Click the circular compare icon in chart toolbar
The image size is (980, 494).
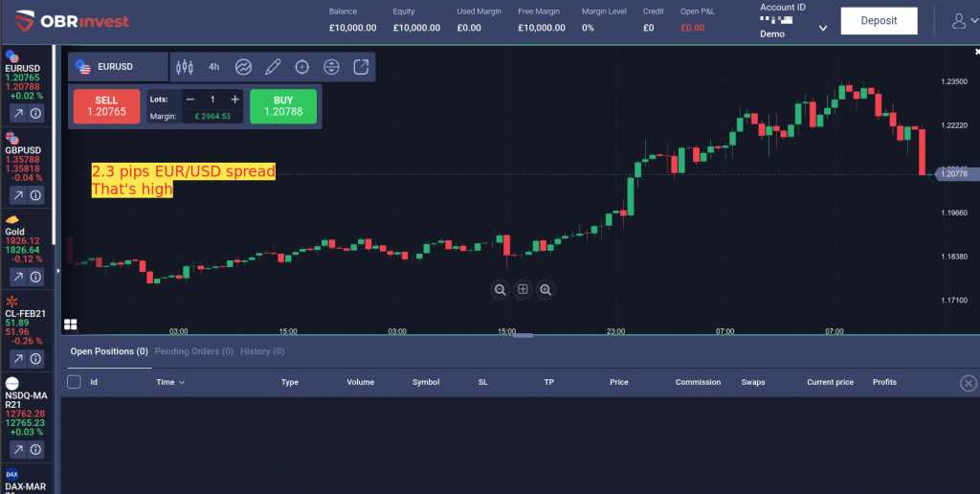point(331,67)
